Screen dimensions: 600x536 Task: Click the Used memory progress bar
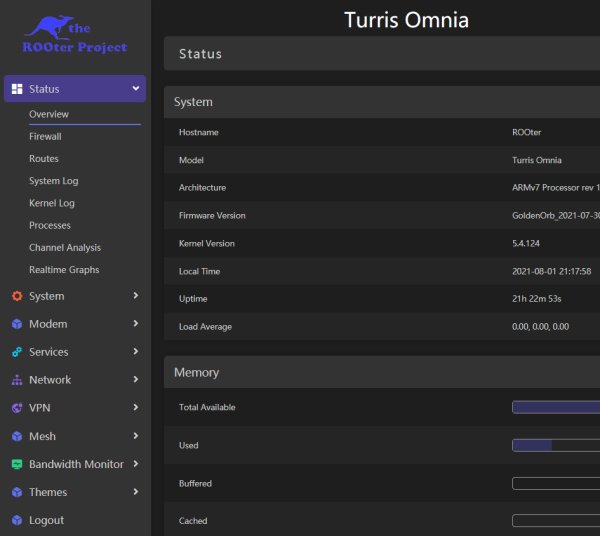point(556,445)
